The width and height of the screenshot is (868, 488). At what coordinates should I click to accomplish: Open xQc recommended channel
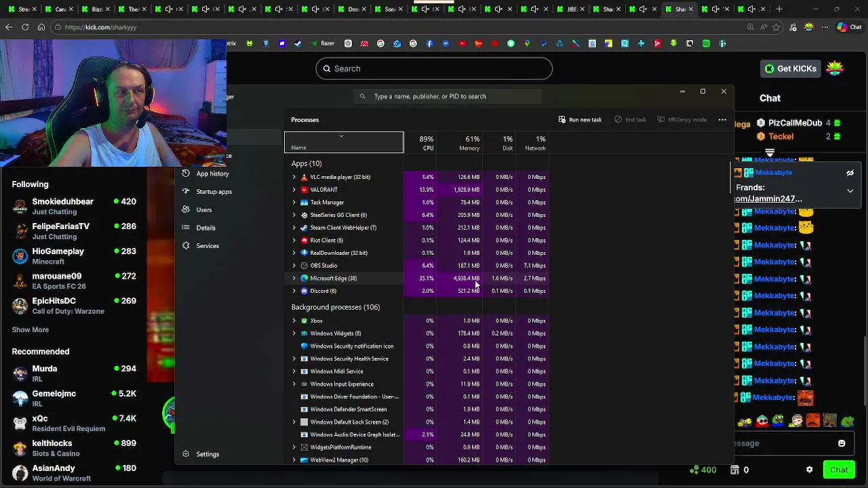click(x=74, y=423)
